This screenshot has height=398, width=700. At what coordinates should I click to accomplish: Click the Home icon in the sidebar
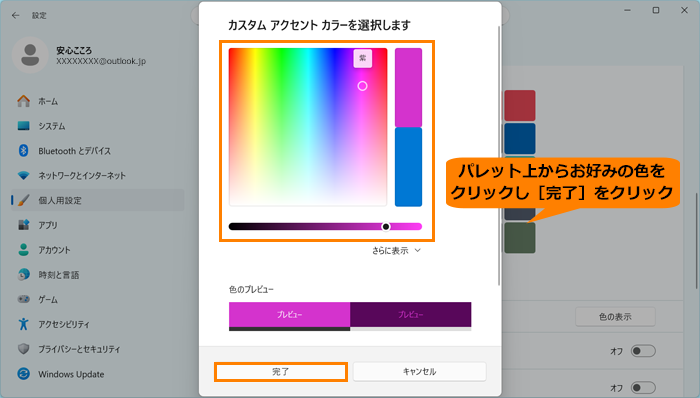pos(24,101)
